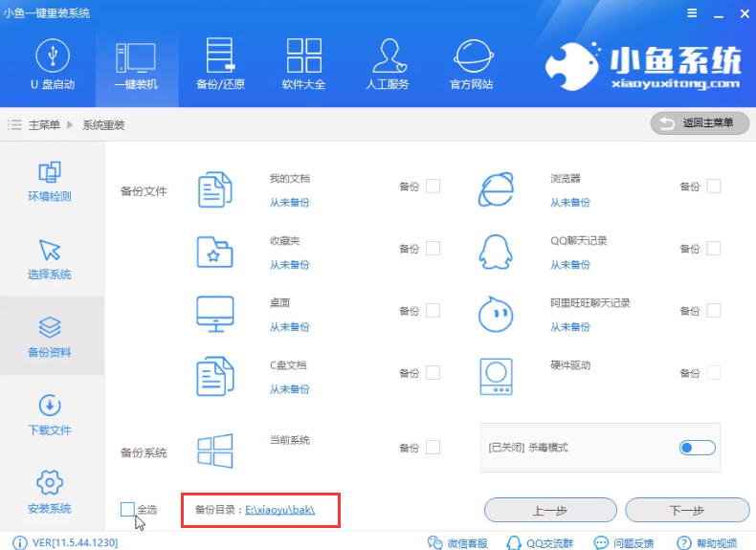Image resolution: width=756 pixels, height=550 pixels.
Task: Check backup box for 收藏夹
Action: [x=433, y=249]
